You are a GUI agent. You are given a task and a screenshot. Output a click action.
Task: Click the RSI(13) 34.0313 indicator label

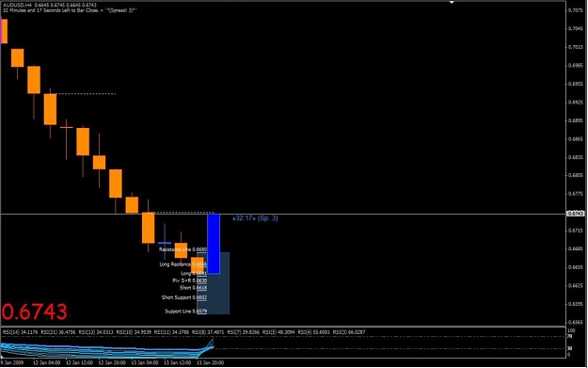pos(96,332)
